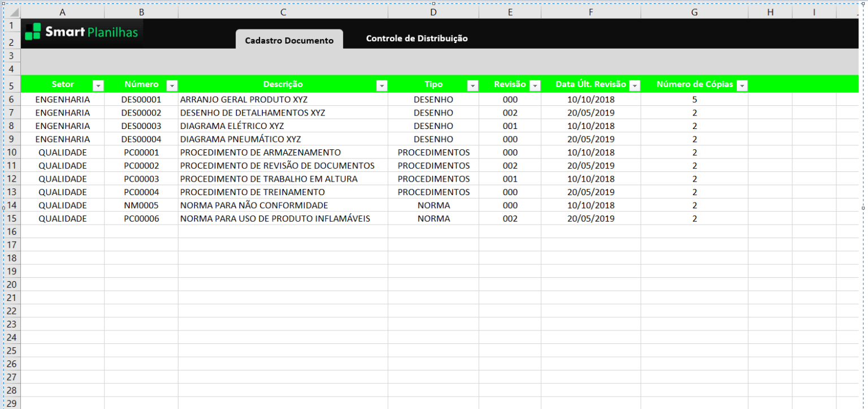Select column C header
The height and width of the screenshot is (409, 868).
(x=283, y=12)
